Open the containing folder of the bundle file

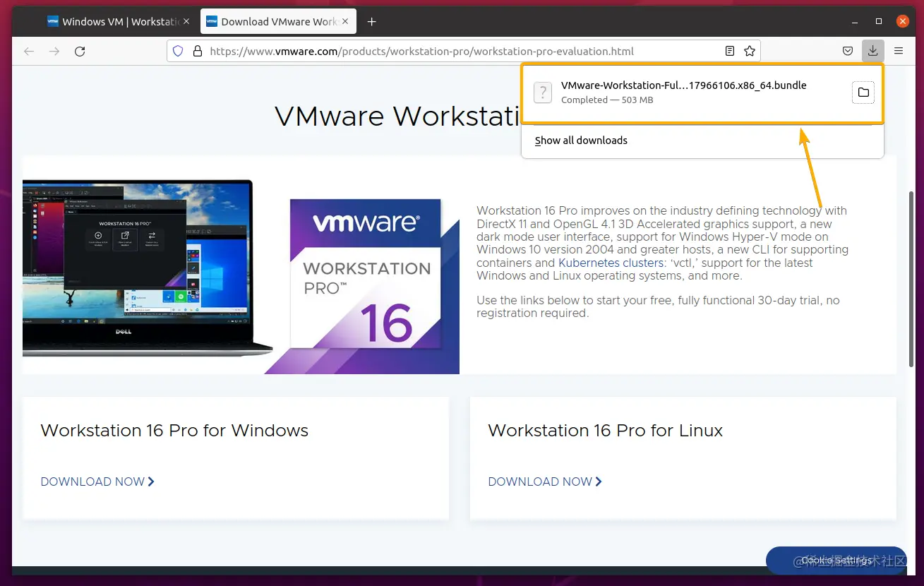[x=863, y=92]
